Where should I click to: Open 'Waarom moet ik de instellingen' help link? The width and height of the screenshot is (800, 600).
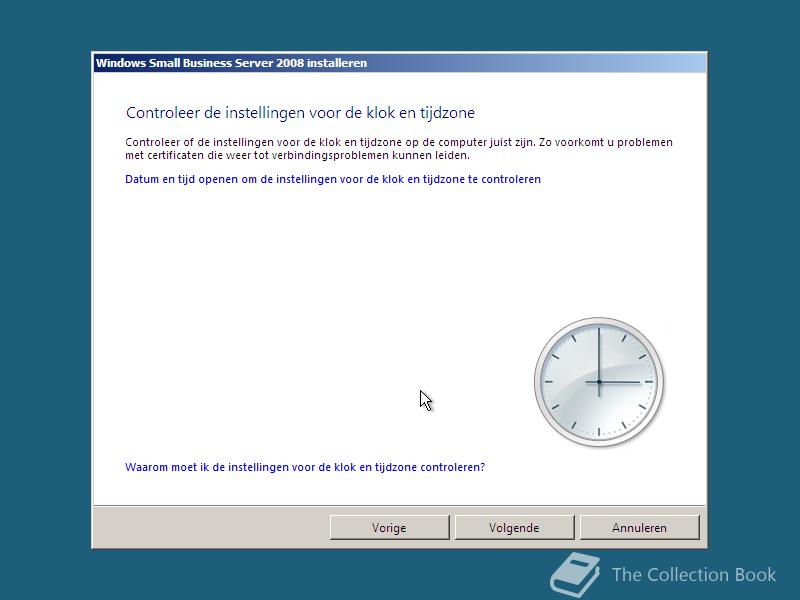pyautogui.click(x=305, y=467)
